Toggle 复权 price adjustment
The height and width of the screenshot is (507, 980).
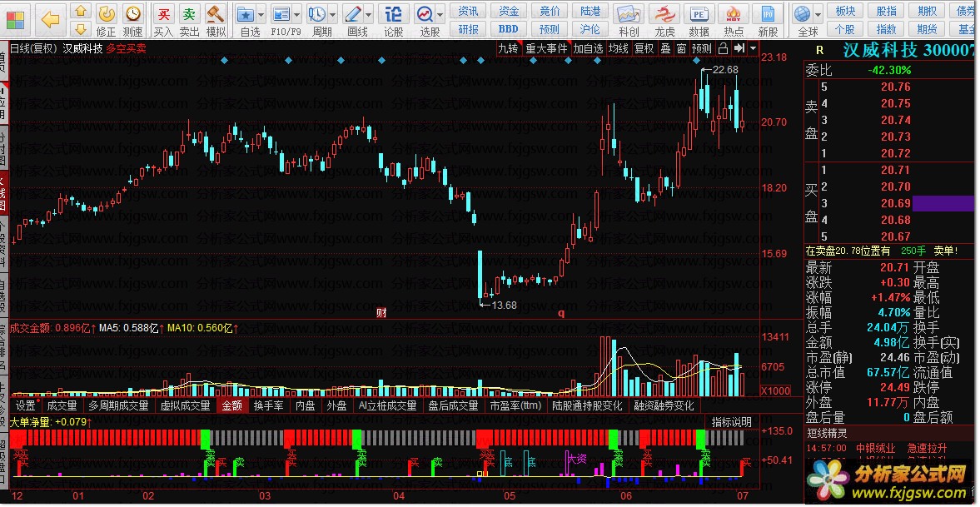click(x=644, y=49)
